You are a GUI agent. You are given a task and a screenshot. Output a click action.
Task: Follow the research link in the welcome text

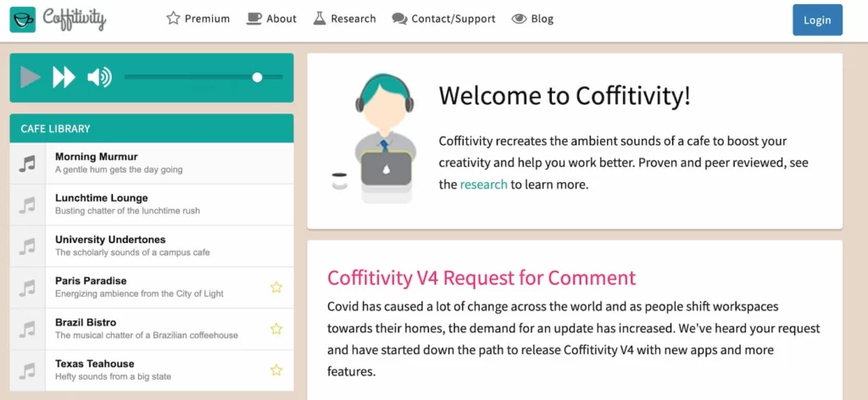pyautogui.click(x=483, y=184)
